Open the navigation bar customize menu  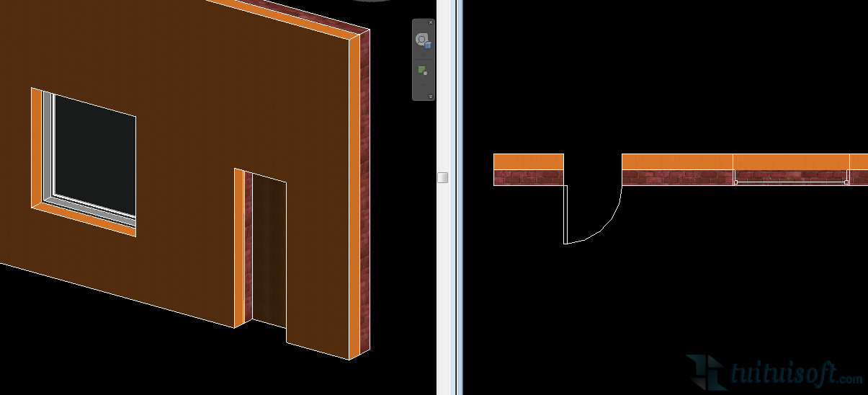431,96
